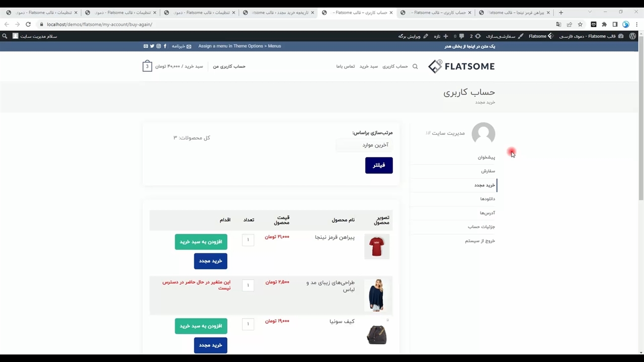Click خرید مجدد button for کیف سونیا
644x362 pixels.
(210, 345)
